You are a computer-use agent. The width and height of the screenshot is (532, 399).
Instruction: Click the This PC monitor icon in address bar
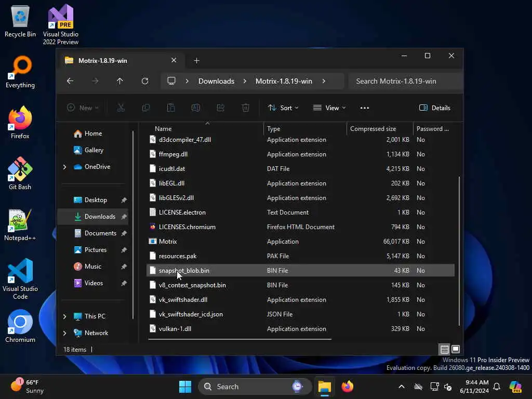[171, 81]
